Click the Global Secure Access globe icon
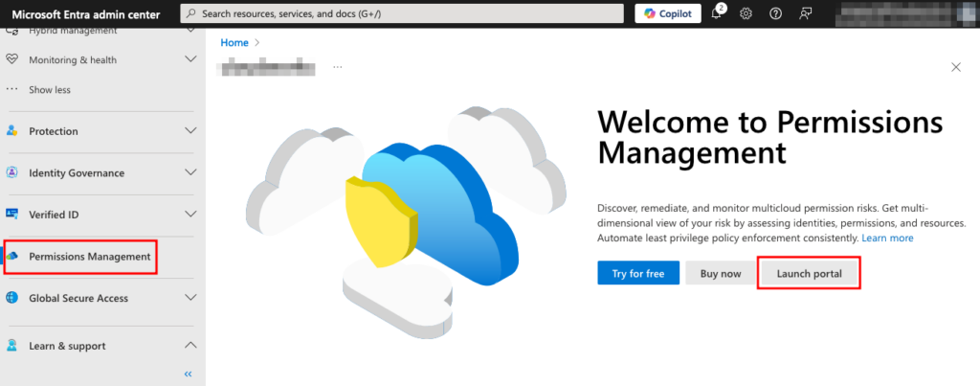 coord(11,298)
